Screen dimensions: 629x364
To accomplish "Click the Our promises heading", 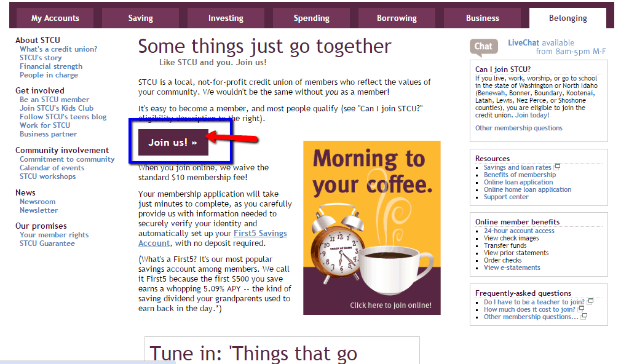I will (41, 226).
